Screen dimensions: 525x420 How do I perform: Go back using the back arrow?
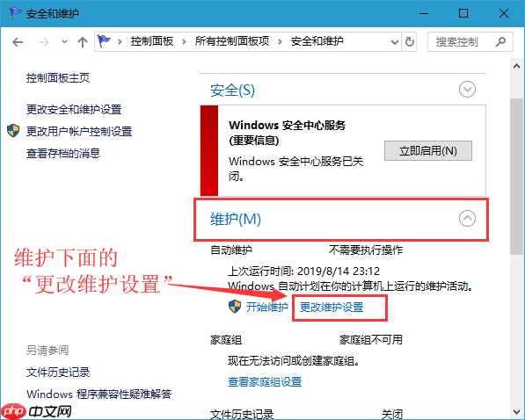coord(18,42)
